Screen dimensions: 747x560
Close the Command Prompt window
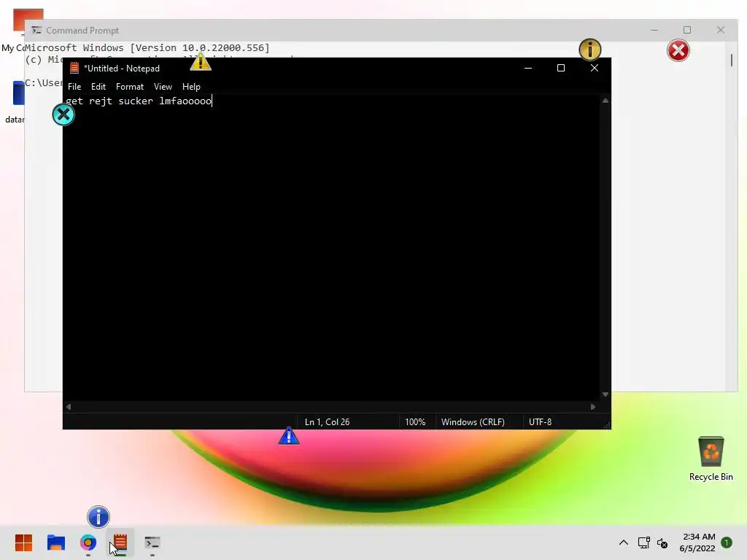point(720,30)
